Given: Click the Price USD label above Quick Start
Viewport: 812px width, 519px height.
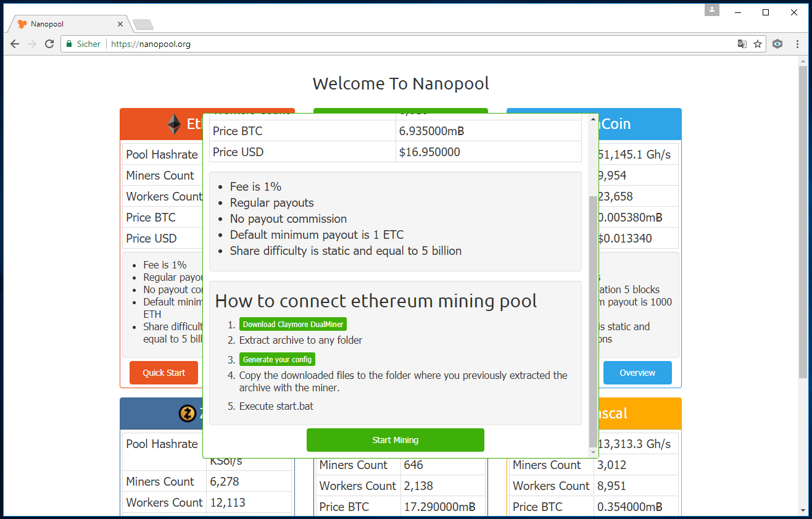Looking at the screenshot, I should click(x=151, y=239).
